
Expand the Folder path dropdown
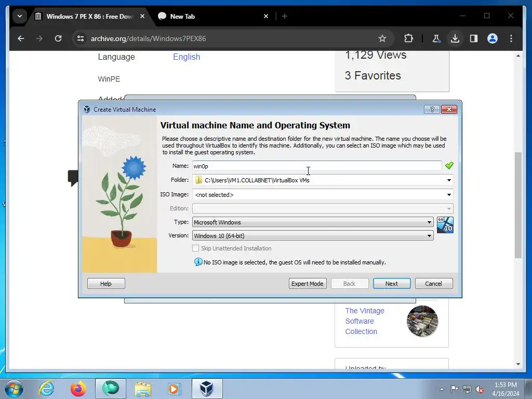[449, 180]
